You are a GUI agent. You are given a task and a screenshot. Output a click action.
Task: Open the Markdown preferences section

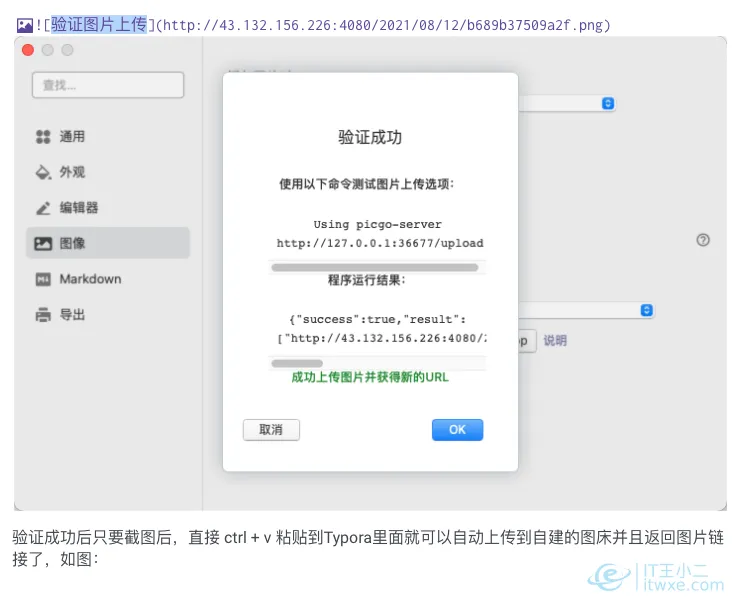(x=108, y=279)
